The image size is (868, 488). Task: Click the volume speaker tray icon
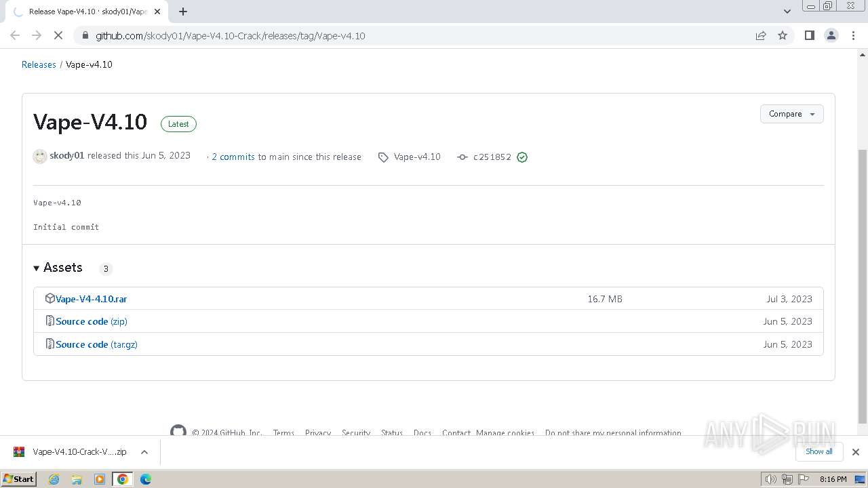tap(771, 479)
